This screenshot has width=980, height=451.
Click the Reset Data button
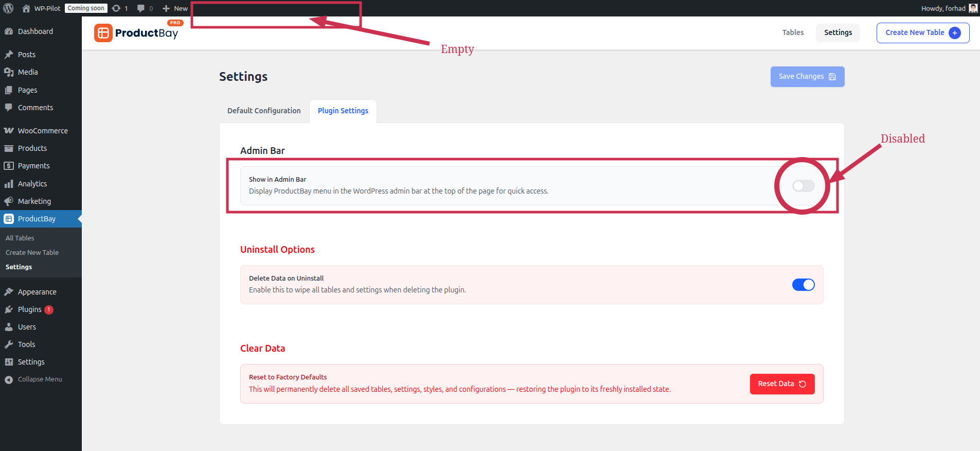coord(782,384)
